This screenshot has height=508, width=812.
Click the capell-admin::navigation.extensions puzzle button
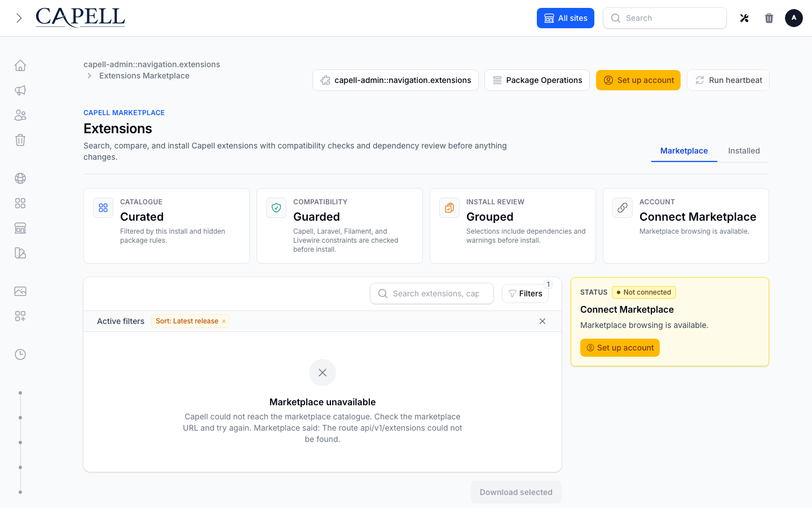point(395,80)
